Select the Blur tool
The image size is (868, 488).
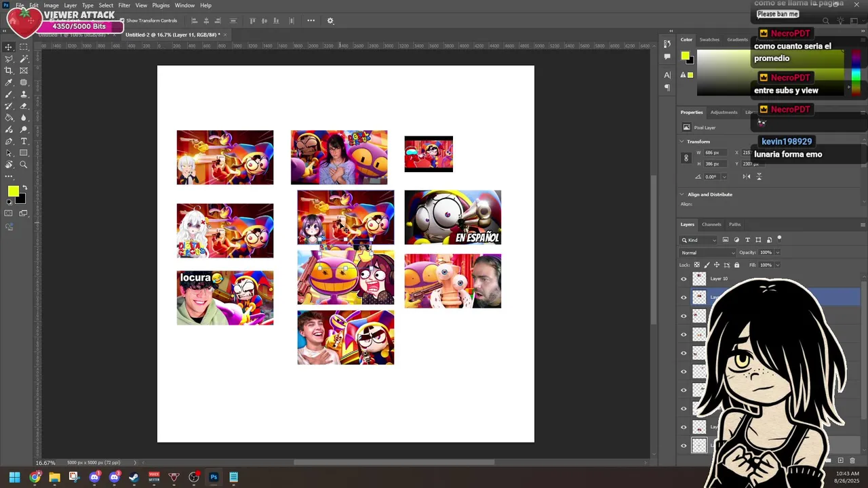pos(24,118)
